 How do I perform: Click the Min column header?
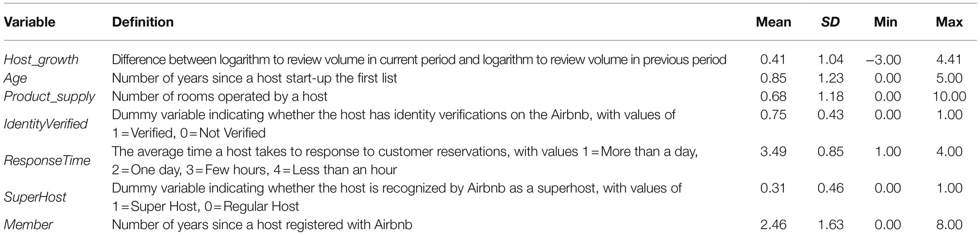click(x=885, y=22)
